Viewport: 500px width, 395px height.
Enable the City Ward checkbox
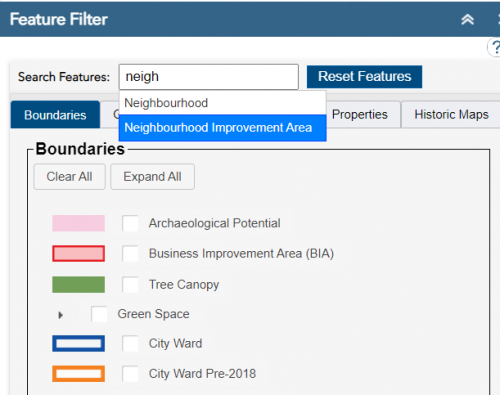[x=130, y=343]
